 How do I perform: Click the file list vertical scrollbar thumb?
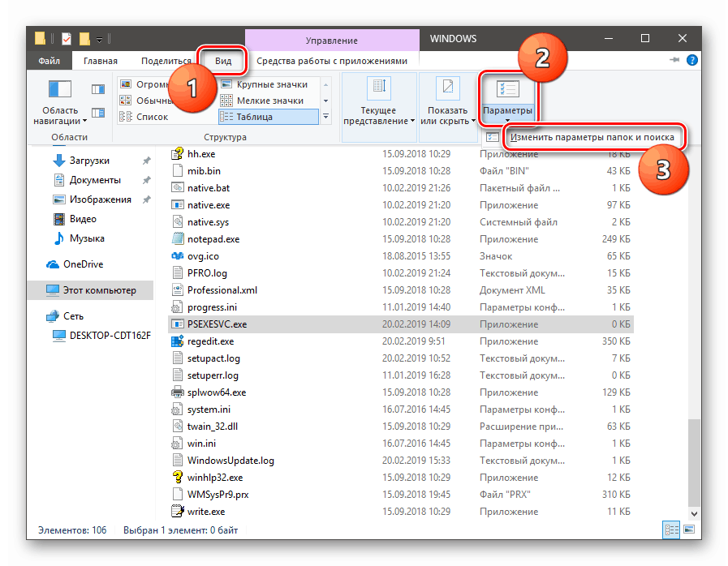click(x=694, y=462)
